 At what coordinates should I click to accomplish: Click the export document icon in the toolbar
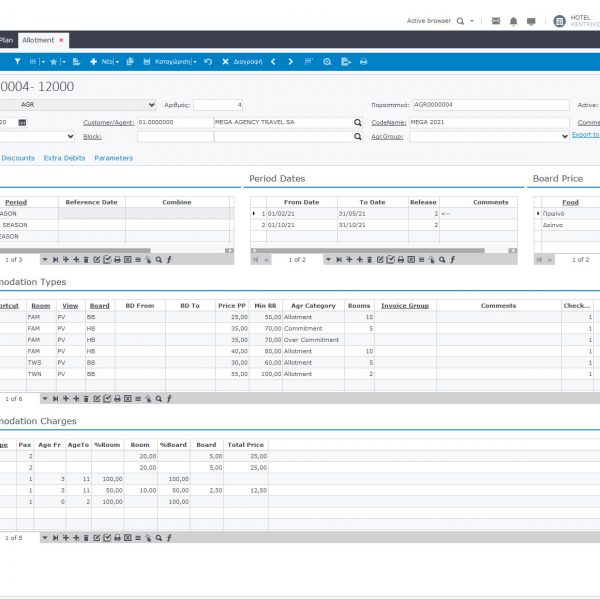pos(346,62)
